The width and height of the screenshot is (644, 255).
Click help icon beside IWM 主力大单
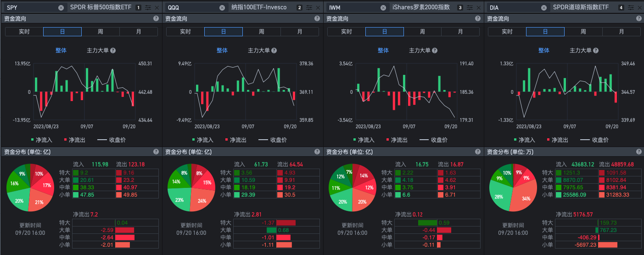tap(435, 51)
